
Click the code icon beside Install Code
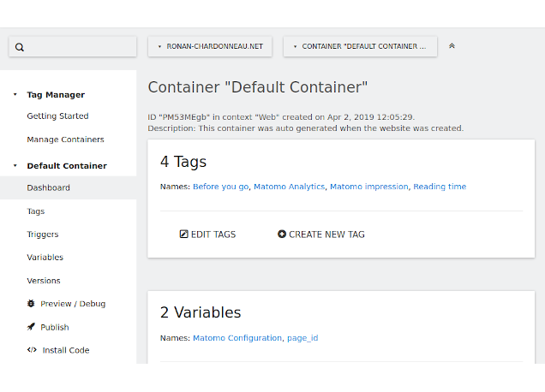coord(32,350)
